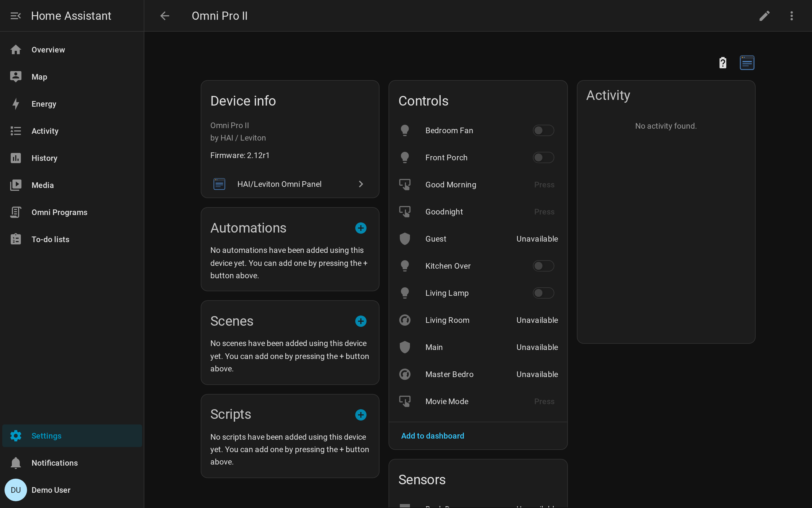Open Energy in the sidebar
812x508 pixels.
(x=72, y=104)
